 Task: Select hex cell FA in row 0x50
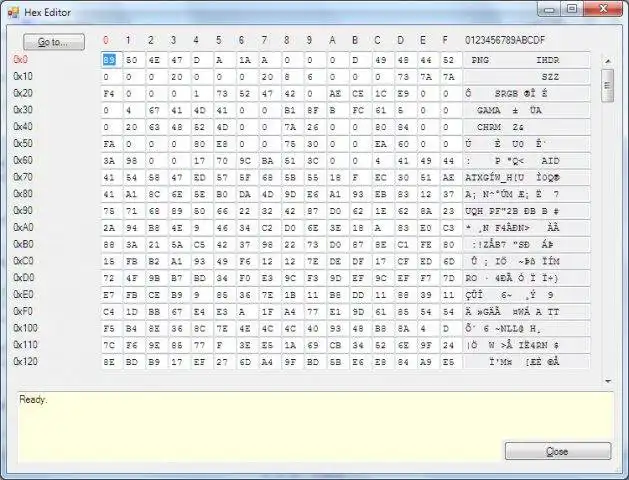pos(110,144)
